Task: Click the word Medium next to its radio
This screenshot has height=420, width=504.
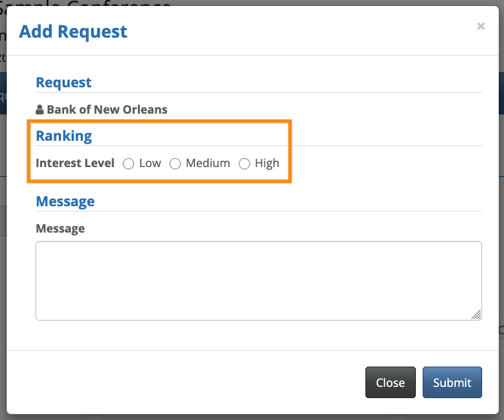Action: tap(208, 163)
